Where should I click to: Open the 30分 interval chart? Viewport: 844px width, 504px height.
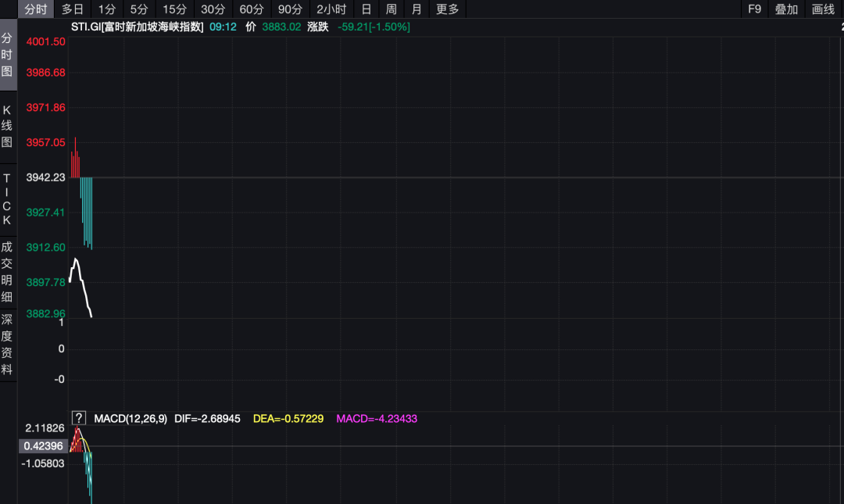213,9
